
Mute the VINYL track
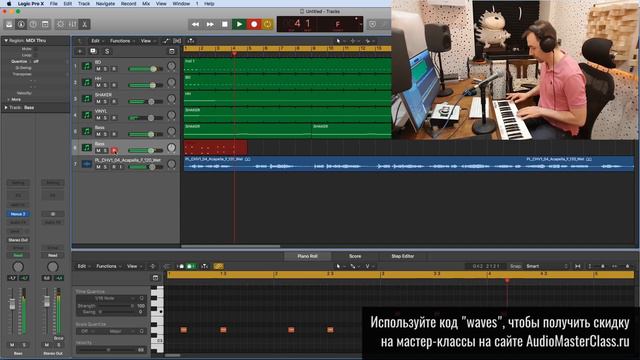(98, 118)
